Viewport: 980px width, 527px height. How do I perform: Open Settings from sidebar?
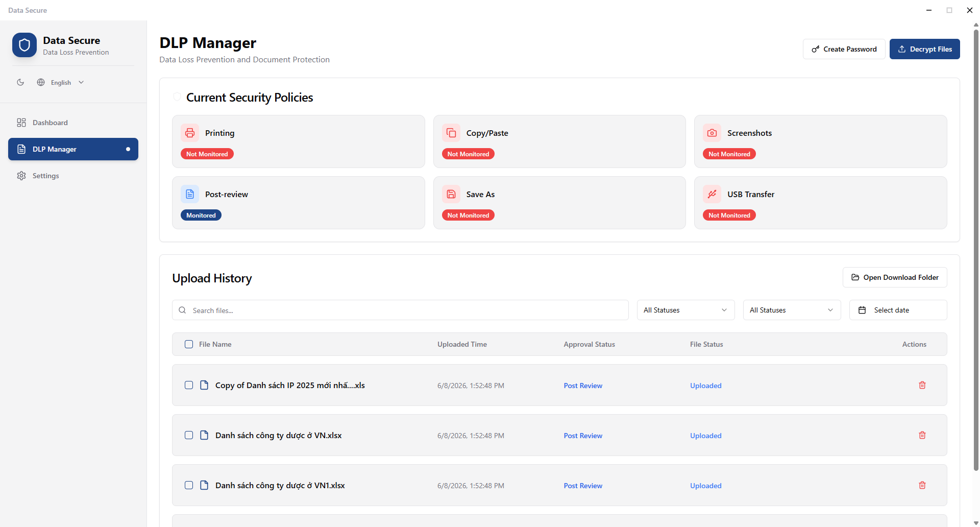pos(73,176)
